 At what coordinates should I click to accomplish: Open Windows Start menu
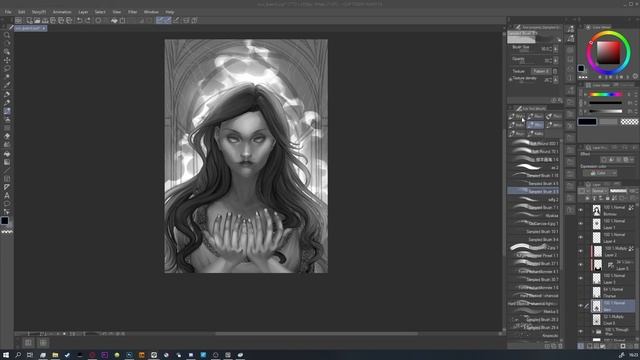(6, 355)
